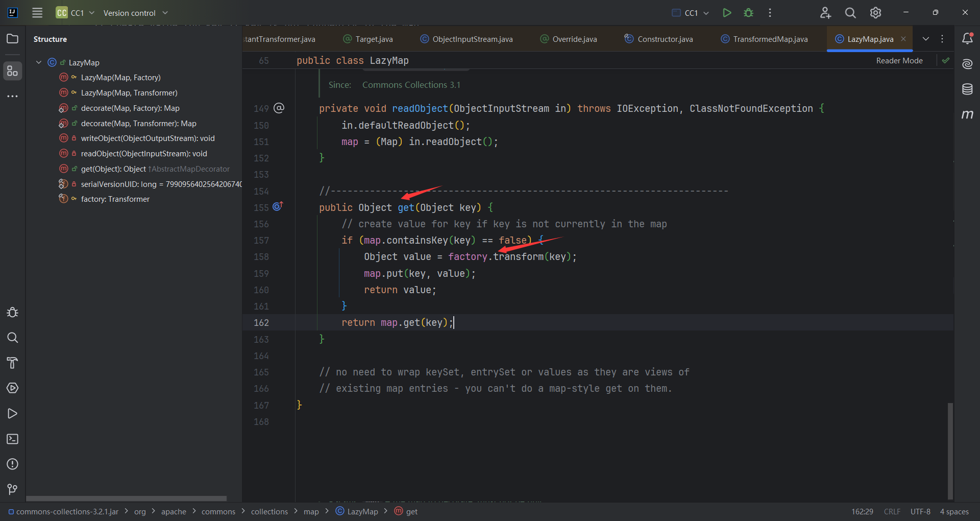
Task: Select factory: Transformer field in Structure
Action: tap(115, 199)
